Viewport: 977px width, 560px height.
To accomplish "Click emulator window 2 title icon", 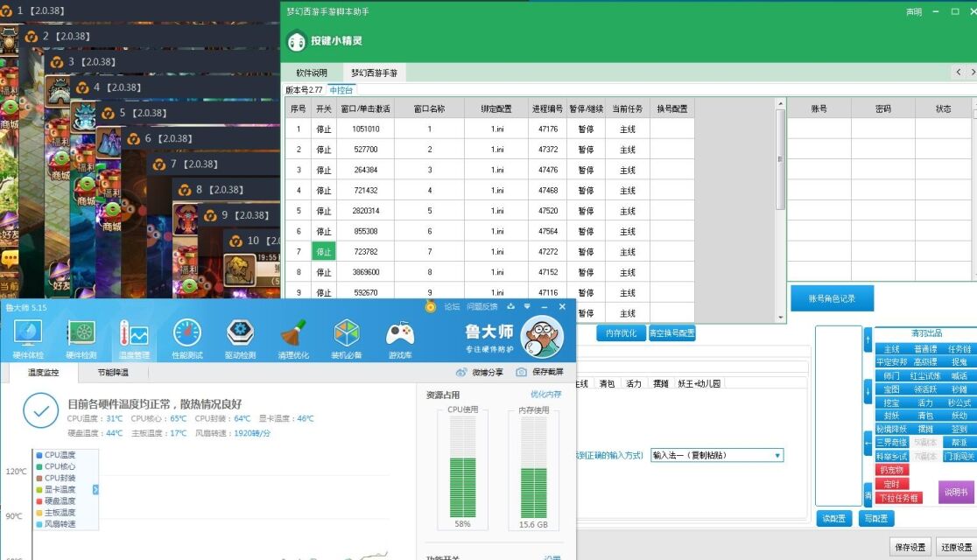I will 32,36.
